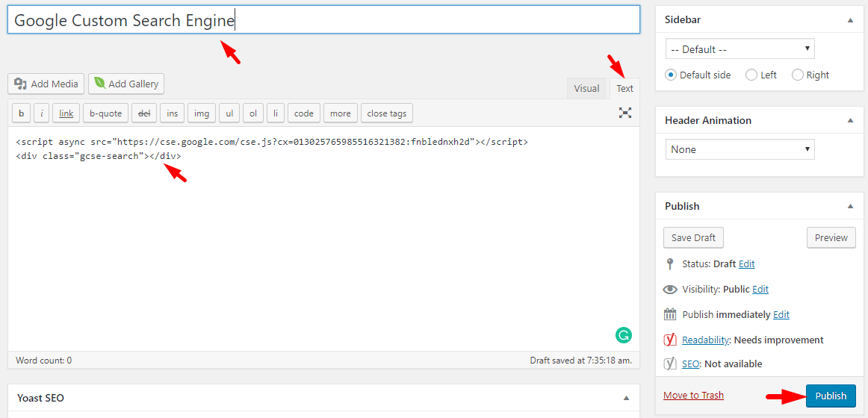Open the Header Animation 'None' dropdown
868x418 pixels.
tap(740, 149)
